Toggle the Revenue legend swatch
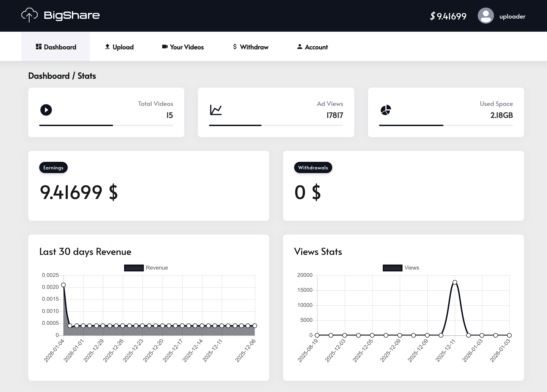This screenshot has height=392, width=547. click(134, 268)
